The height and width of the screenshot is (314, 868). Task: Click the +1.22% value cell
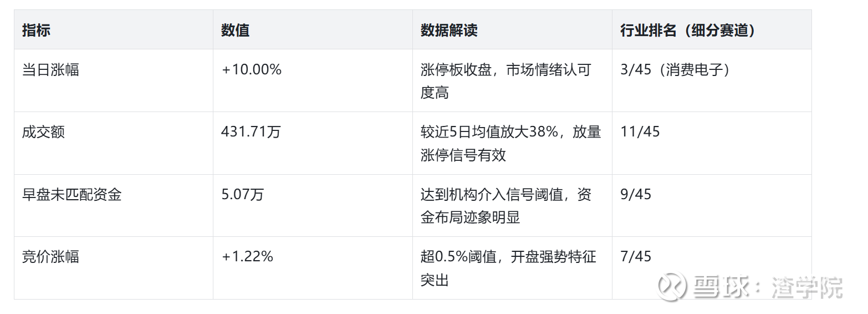tap(247, 256)
